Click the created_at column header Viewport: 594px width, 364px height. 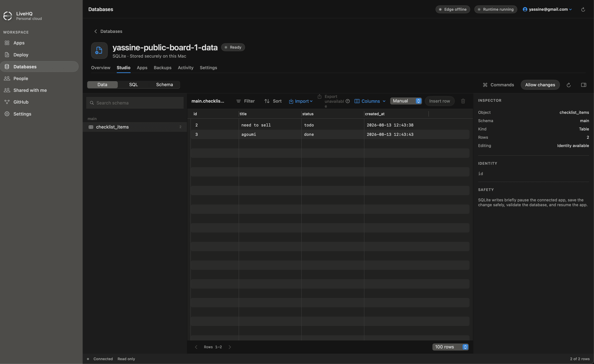[396, 114]
